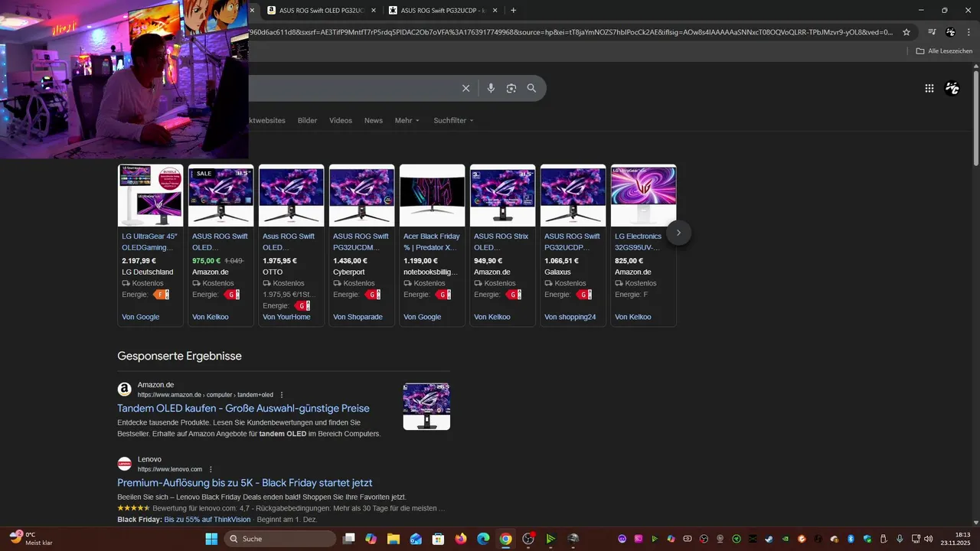The height and width of the screenshot is (551, 980).
Task: Open options menu for Amazon.de ad
Action: click(x=282, y=395)
